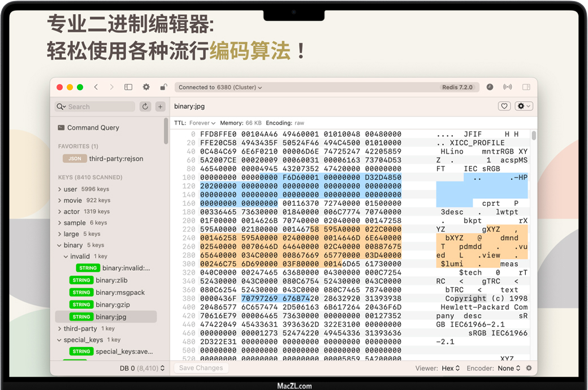Select the binary:gzip key
The image size is (588, 390).
coord(113,305)
